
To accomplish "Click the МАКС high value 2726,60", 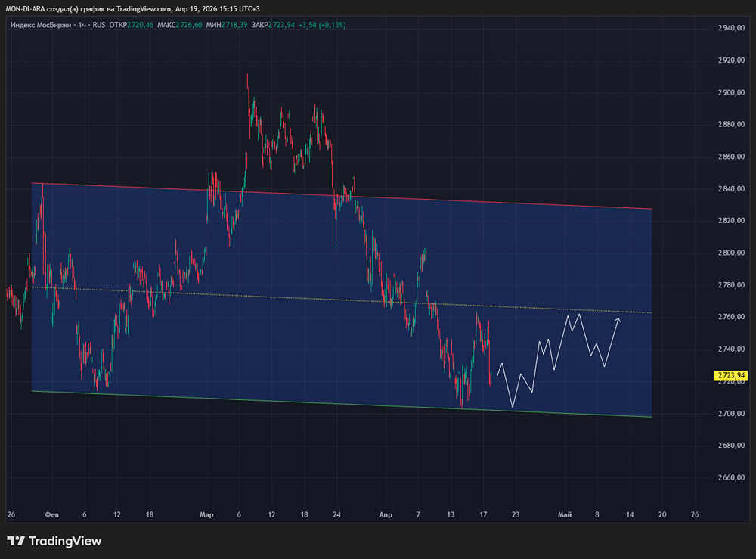I will click(x=189, y=25).
